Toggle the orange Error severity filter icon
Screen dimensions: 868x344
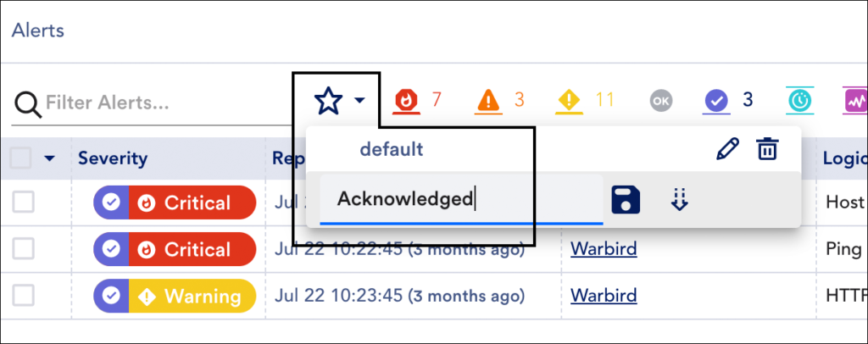pos(488,101)
